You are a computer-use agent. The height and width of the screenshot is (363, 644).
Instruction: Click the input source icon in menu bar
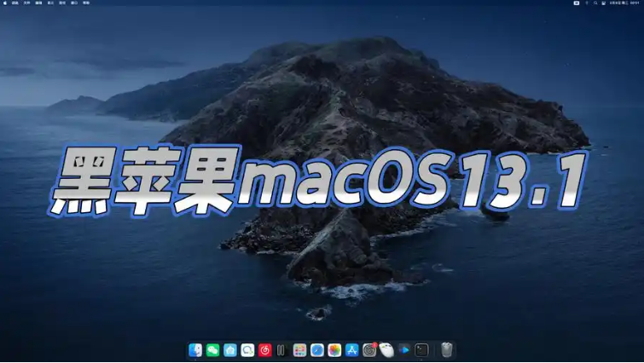click(577, 3)
